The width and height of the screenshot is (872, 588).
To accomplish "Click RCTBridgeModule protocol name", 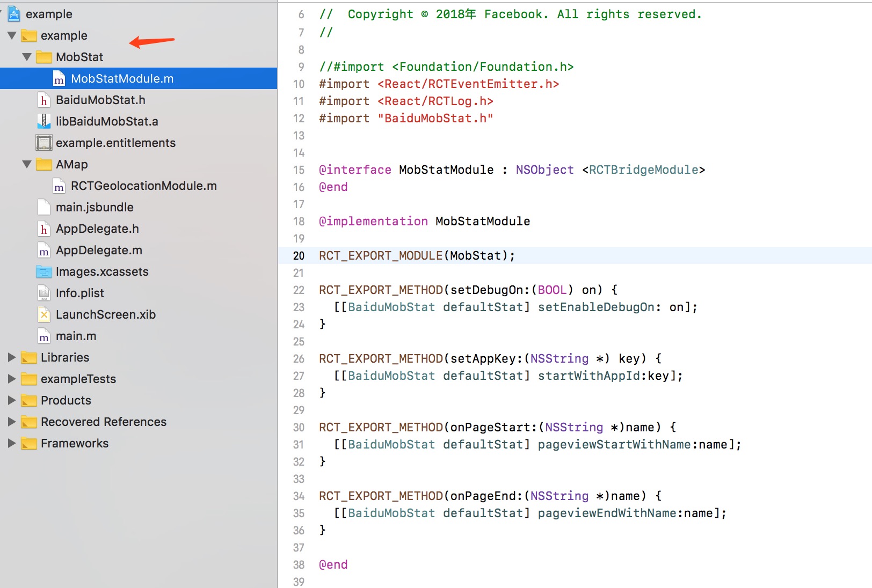I will 644,170.
